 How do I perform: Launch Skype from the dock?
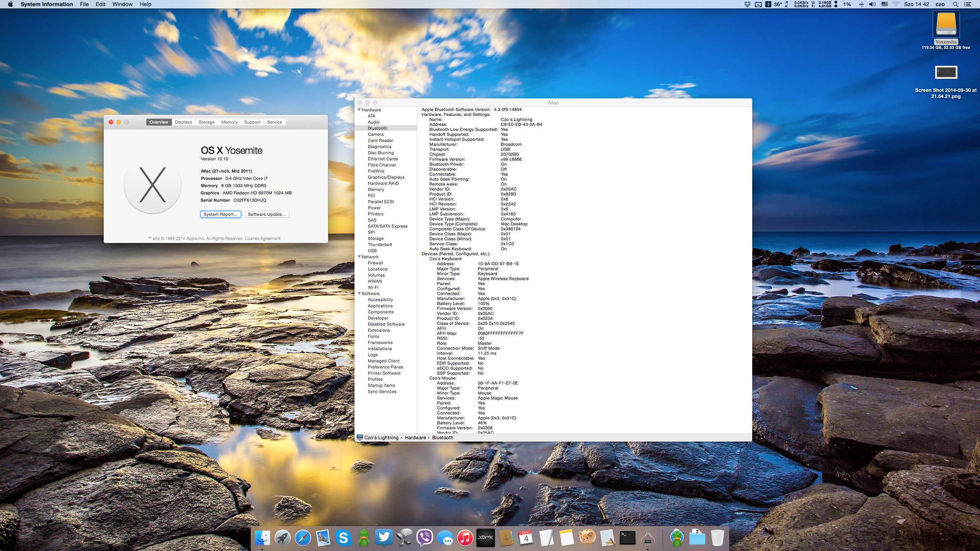click(x=343, y=538)
